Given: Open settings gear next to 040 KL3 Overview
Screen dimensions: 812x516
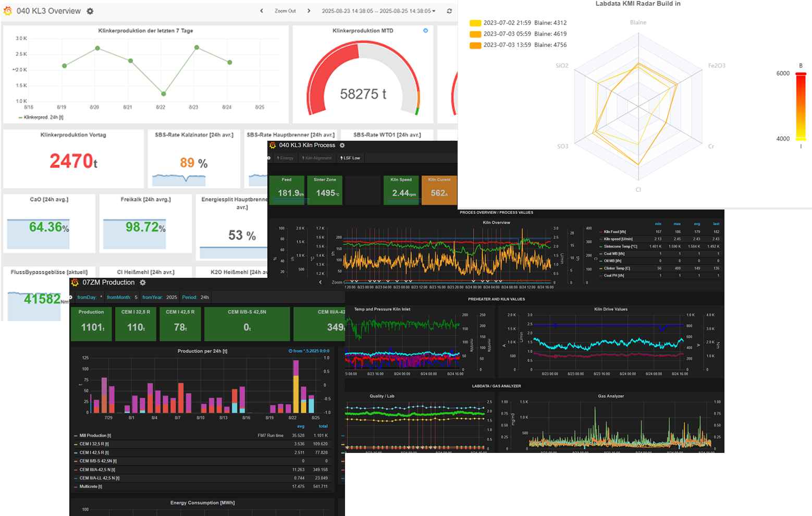Looking at the screenshot, I should pyautogui.click(x=90, y=11).
